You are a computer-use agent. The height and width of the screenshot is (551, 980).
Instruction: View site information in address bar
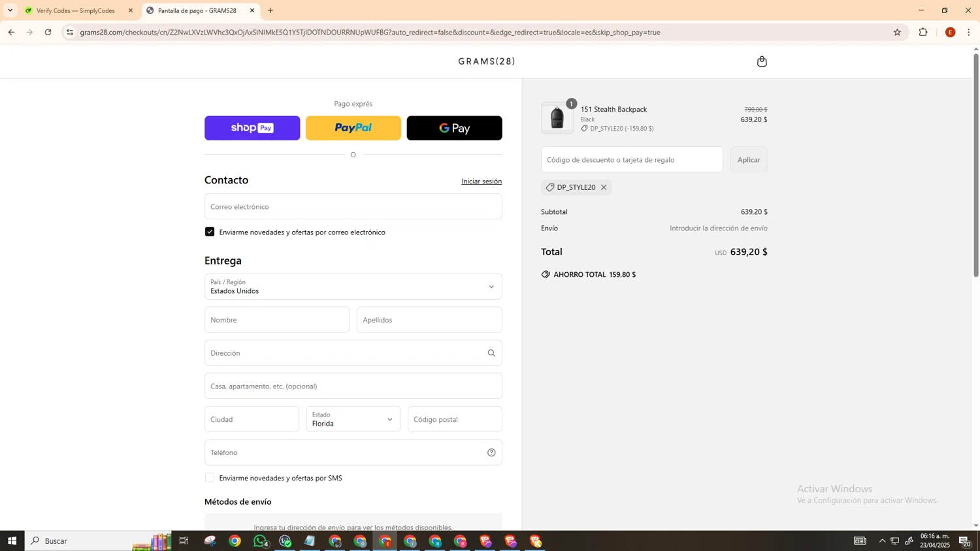pos(70,32)
